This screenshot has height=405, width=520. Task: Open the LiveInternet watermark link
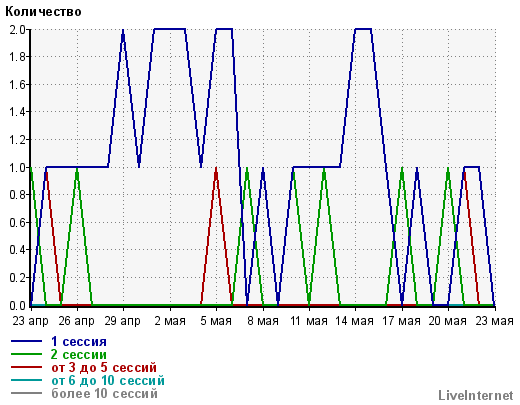476,395
